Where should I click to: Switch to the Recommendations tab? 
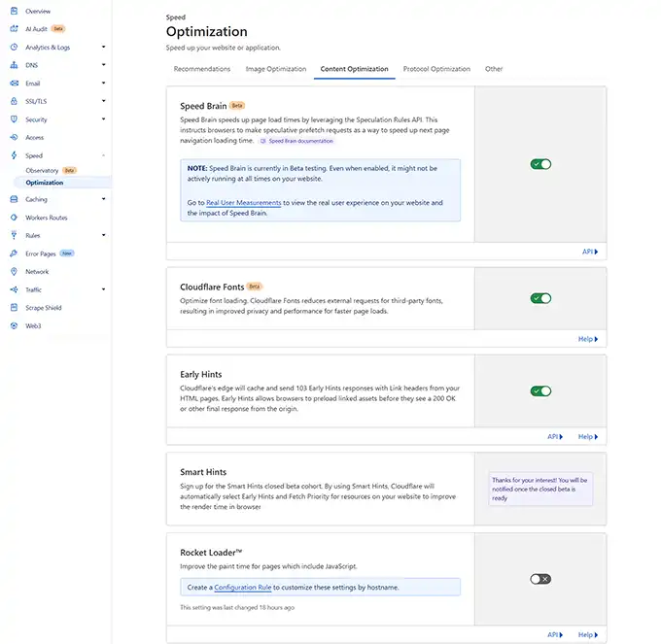point(202,69)
